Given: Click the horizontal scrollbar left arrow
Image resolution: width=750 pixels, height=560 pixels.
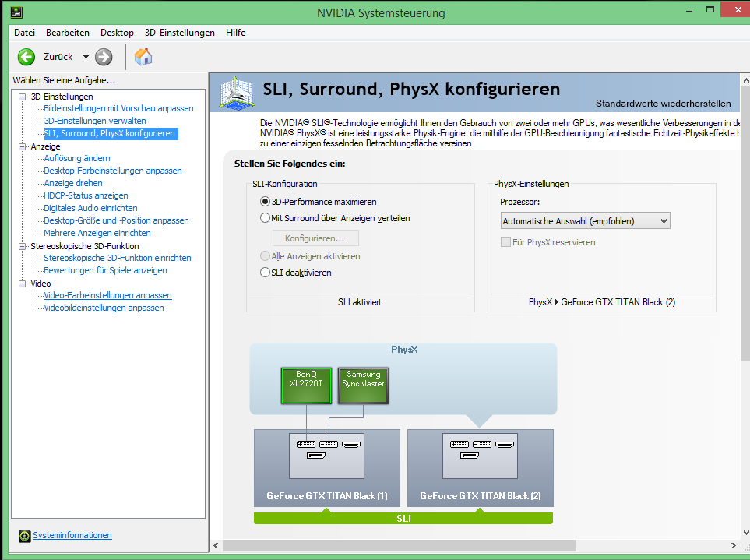Looking at the screenshot, I should [x=216, y=546].
